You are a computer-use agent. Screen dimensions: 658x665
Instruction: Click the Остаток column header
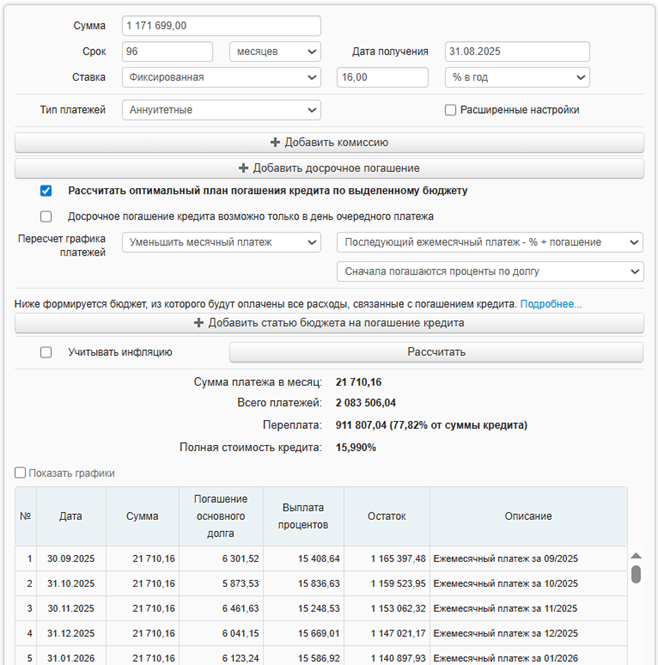click(386, 516)
